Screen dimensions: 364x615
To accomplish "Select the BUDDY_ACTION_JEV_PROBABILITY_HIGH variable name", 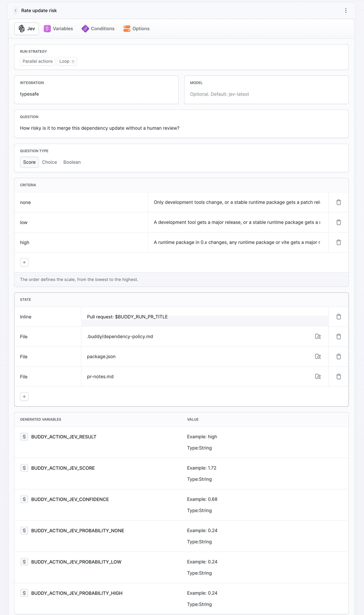I will tap(77, 593).
